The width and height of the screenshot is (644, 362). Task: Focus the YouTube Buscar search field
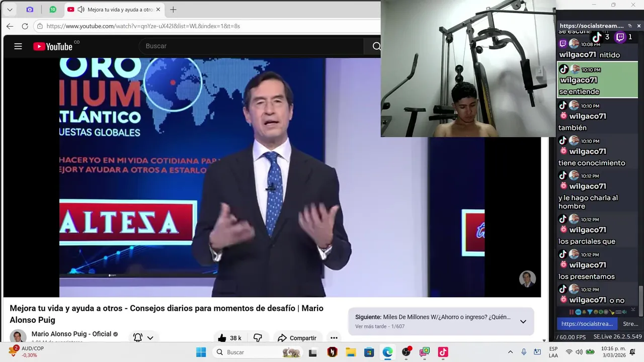coord(252,46)
